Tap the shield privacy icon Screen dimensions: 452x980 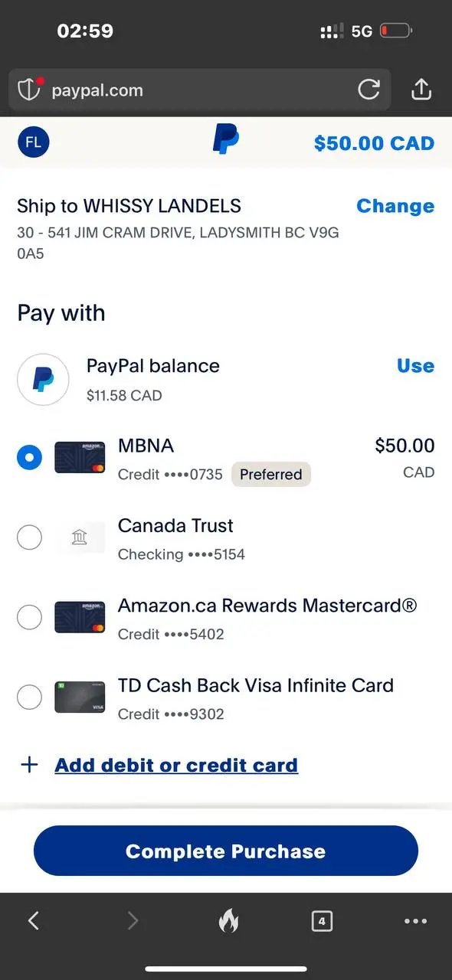point(29,90)
